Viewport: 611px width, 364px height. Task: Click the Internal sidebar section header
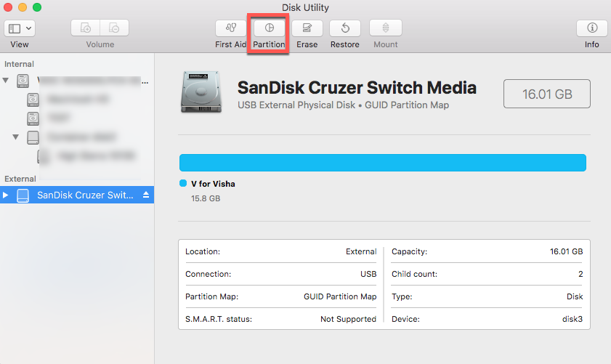pyautogui.click(x=19, y=64)
